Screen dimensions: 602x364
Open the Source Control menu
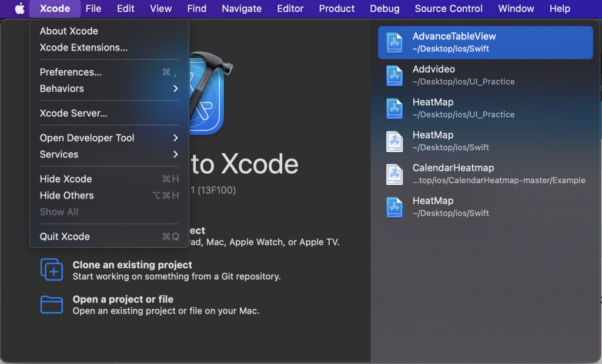click(x=449, y=8)
